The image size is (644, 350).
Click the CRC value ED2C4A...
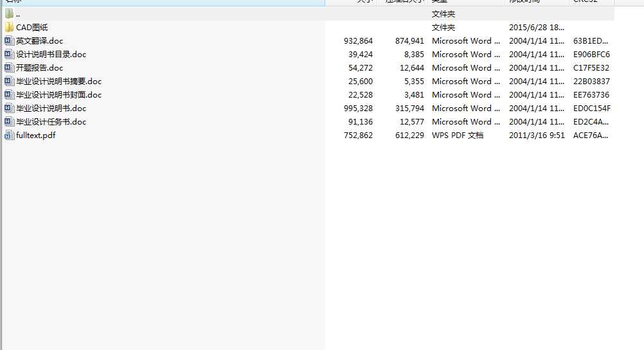click(x=591, y=122)
